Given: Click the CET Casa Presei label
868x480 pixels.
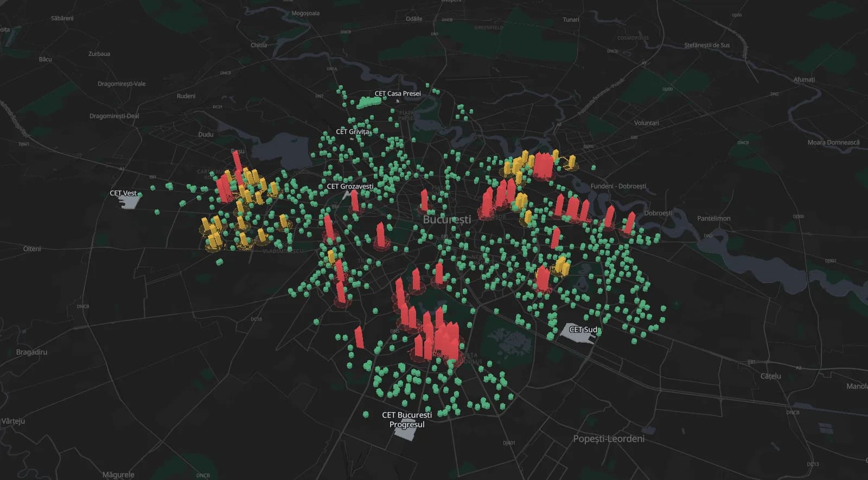Looking at the screenshot, I should coord(398,93).
